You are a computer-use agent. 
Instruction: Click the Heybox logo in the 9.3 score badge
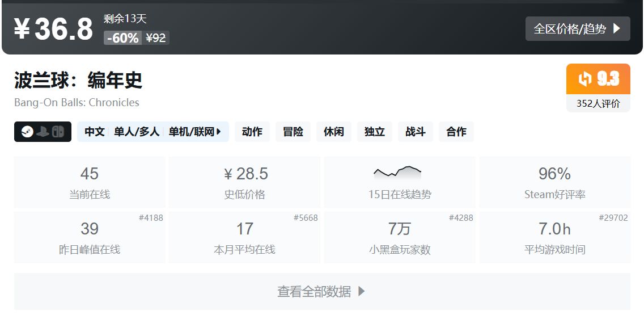click(x=585, y=78)
